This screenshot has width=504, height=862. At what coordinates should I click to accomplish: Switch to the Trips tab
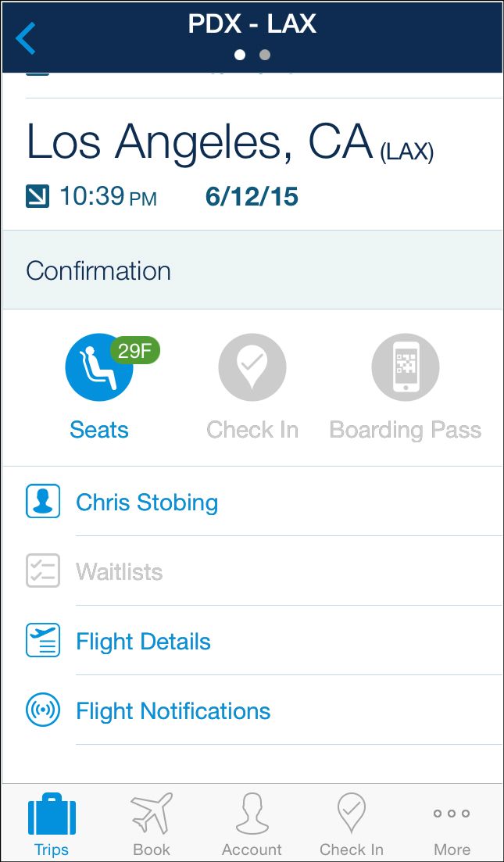tap(52, 824)
